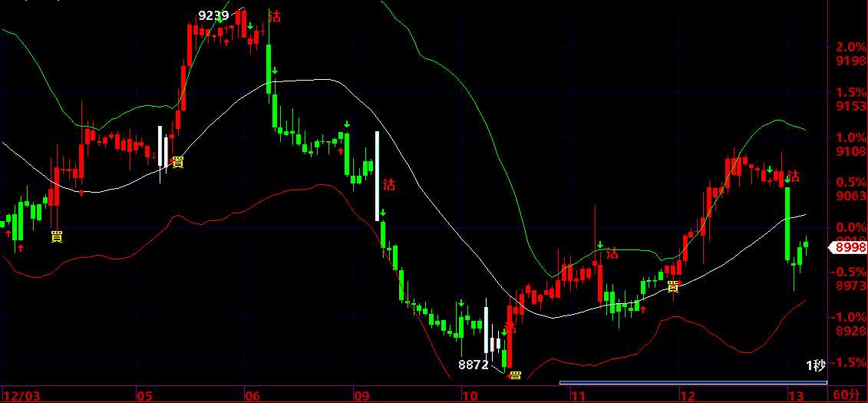This screenshot has width=868, height=403.
Task: Click the 買 marker next to the 8872 low
Action: pyautogui.click(x=516, y=375)
